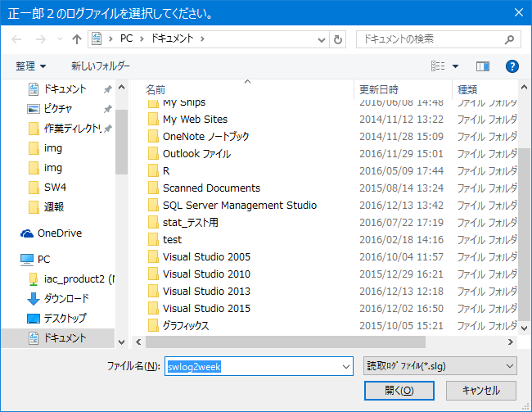Open recent locations chevron beside forward arrow
The width and height of the screenshot is (532, 412).
(60, 39)
